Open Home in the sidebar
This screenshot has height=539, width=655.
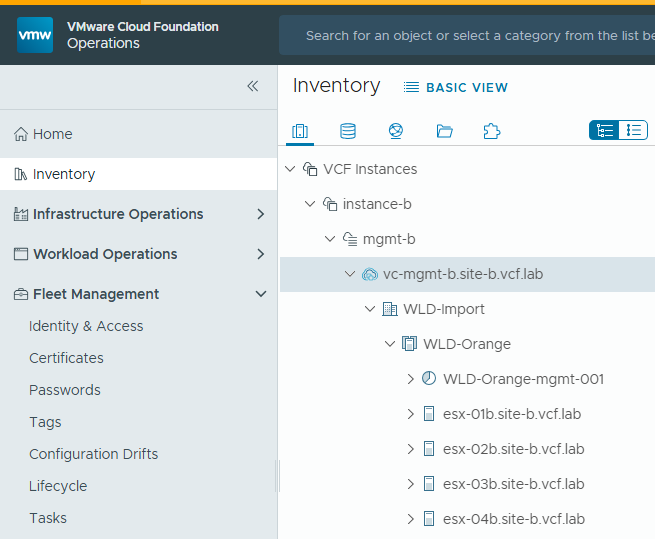point(52,134)
